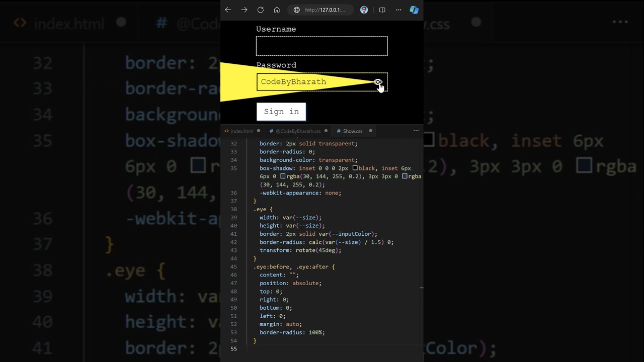
Task: Click the 'Password' label on the page
Action: 276,65
